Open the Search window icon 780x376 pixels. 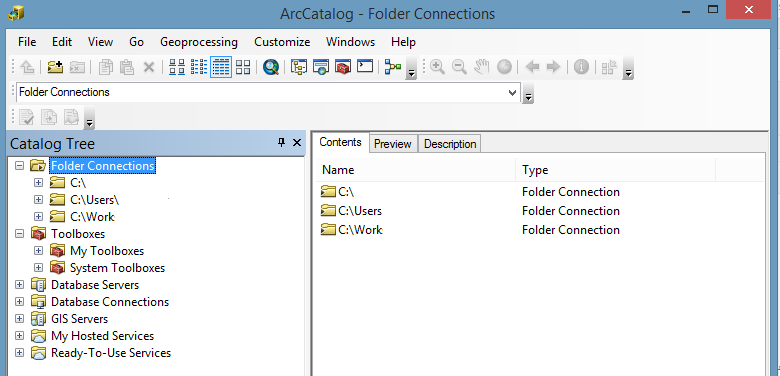tap(321, 67)
